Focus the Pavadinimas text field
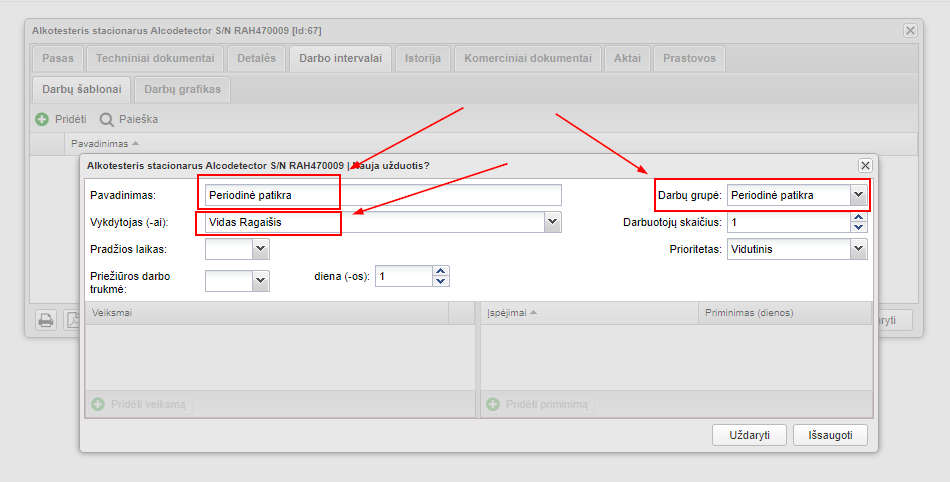Image resolution: width=950 pixels, height=482 pixels. point(382,195)
